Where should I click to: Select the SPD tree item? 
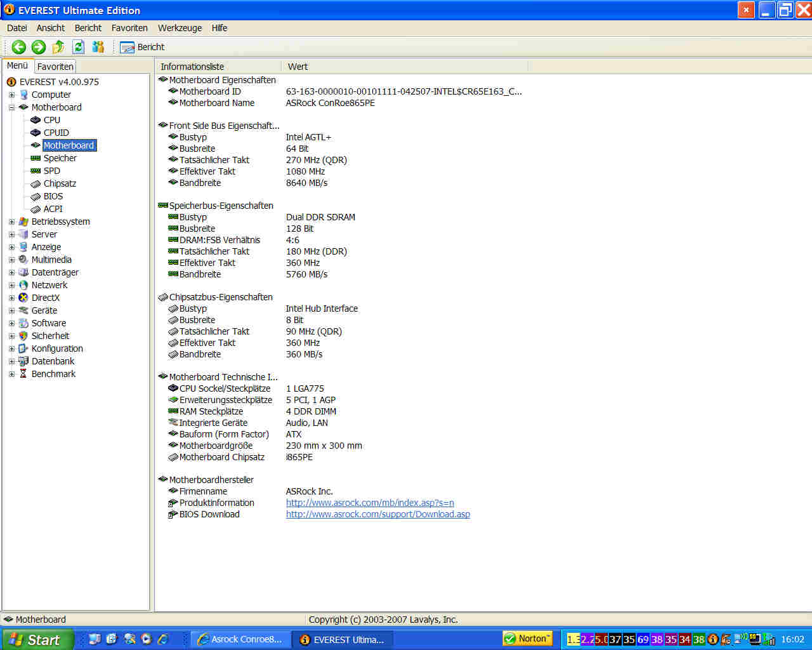coord(52,171)
